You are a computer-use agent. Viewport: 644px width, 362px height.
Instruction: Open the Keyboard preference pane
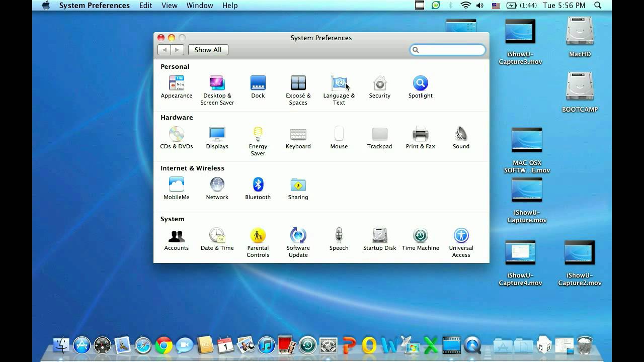pos(298,138)
